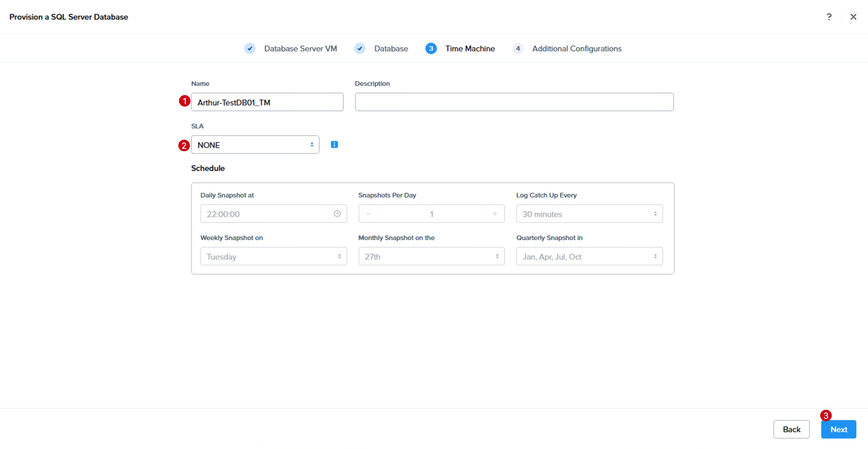The image size is (868, 449).
Task: Open Quarterly Snapshot in dropdown
Action: pyautogui.click(x=589, y=256)
